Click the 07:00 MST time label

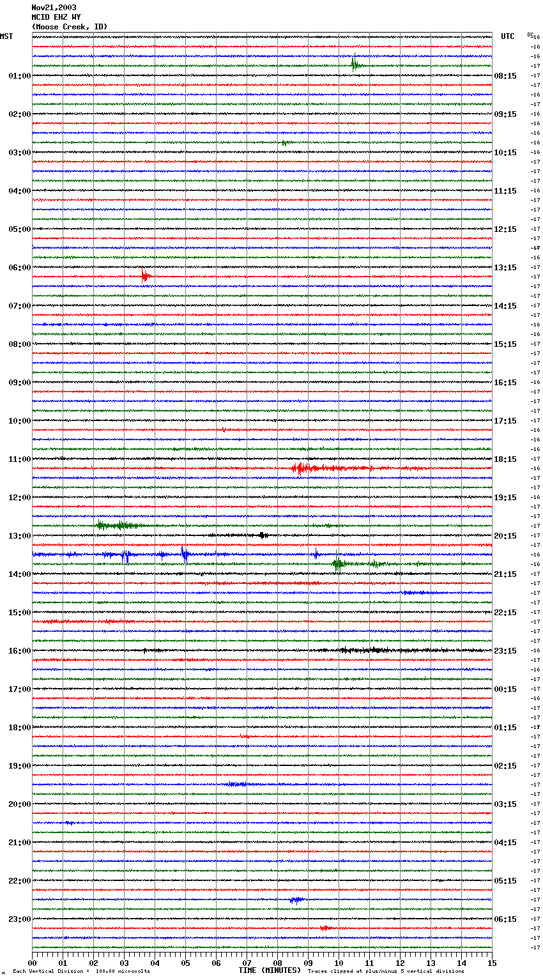(20, 306)
